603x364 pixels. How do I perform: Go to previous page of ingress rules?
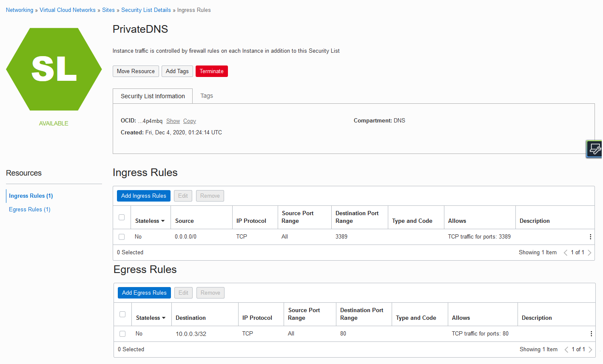pyautogui.click(x=566, y=253)
